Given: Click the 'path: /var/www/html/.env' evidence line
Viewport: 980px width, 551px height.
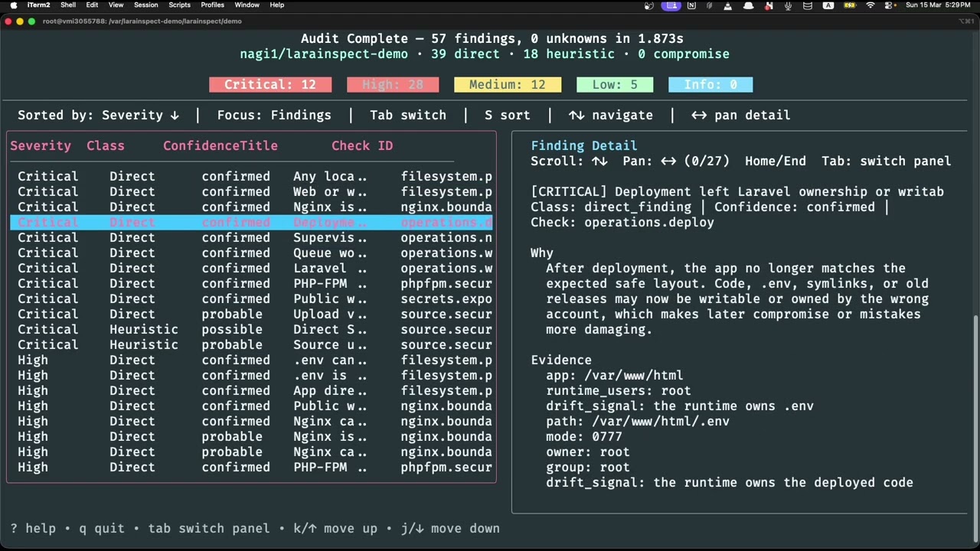Looking at the screenshot, I should click(x=638, y=421).
